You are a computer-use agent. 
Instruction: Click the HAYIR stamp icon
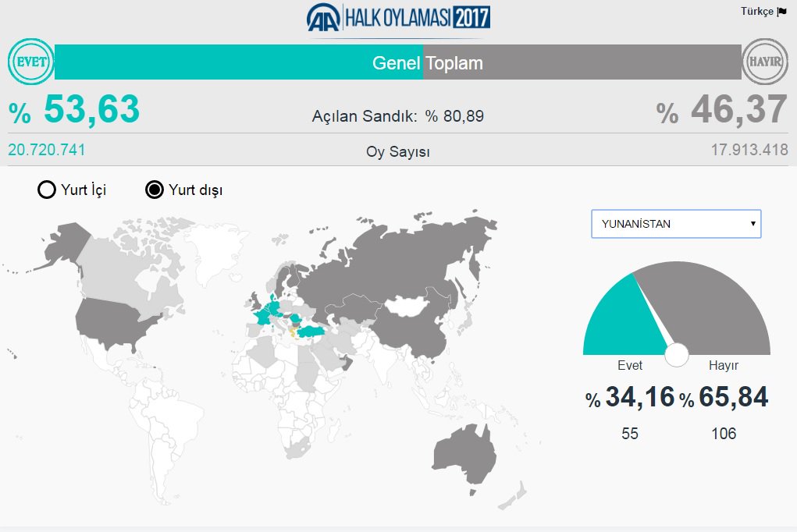(x=765, y=62)
